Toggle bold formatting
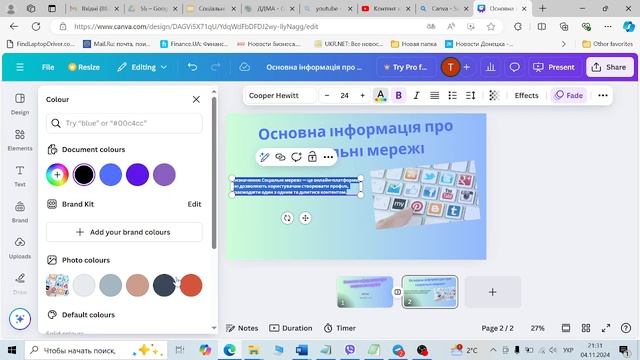Screen dimensions: 640x360 click(399, 96)
